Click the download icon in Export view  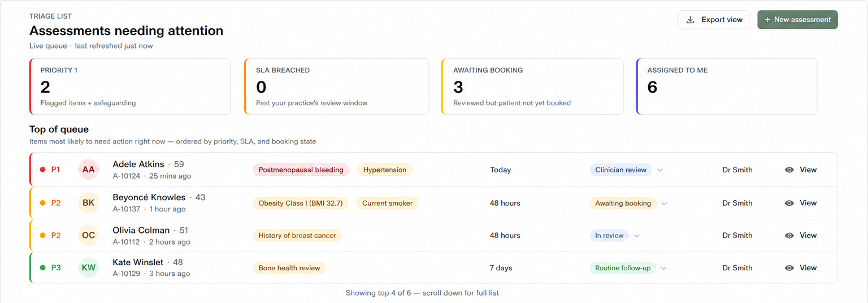(690, 20)
